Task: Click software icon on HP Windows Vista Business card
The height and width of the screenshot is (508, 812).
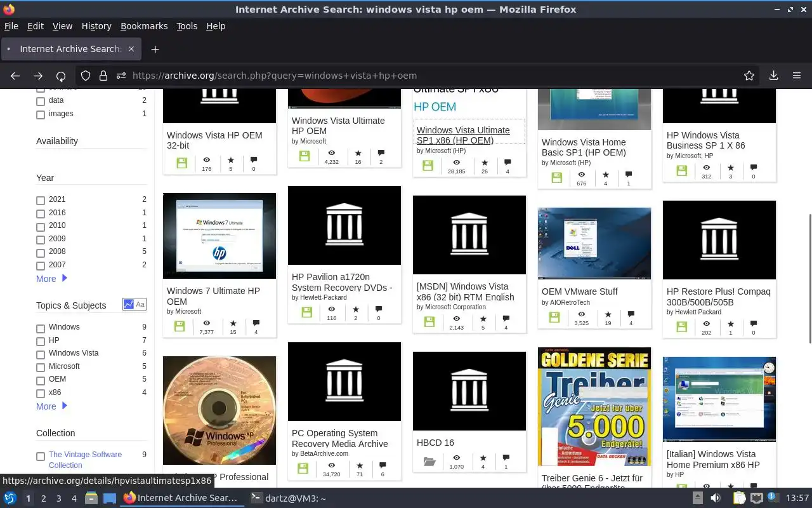Action: [x=681, y=171]
